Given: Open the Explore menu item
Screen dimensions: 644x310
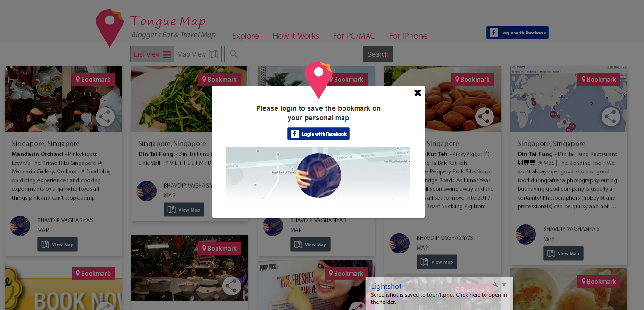Looking at the screenshot, I should (x=245, y=36).
